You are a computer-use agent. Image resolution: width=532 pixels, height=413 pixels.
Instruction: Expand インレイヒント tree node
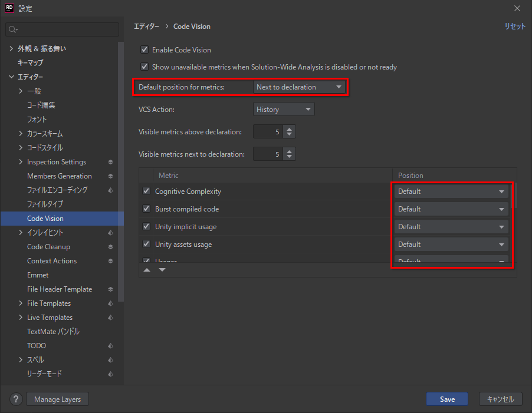21,232
